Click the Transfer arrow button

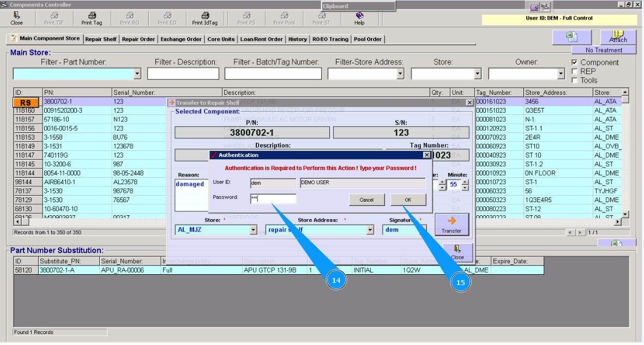click(x=452, y=224)
